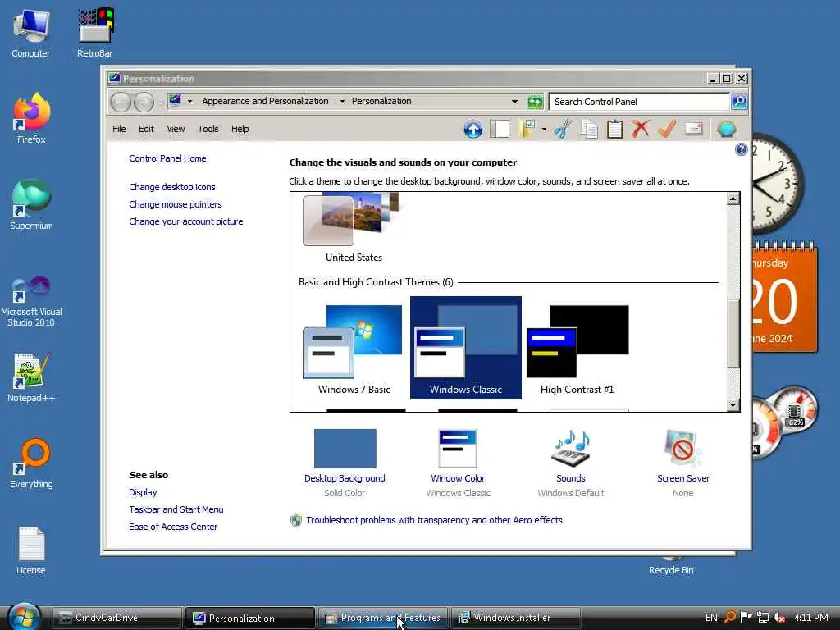
Task: Click the orange checkmark Properties icon
Action: (666, 129)
